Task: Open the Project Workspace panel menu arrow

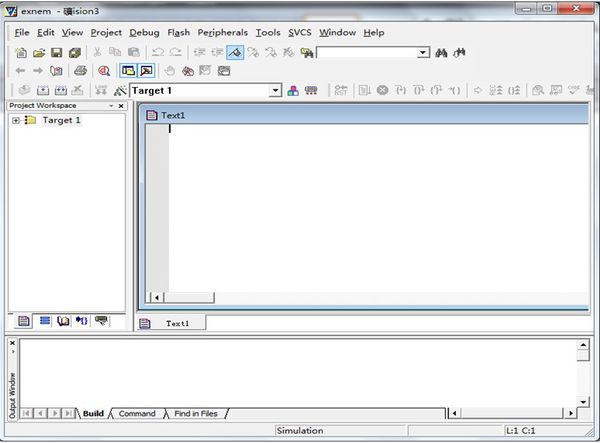Action: click(x=111, y=106)
